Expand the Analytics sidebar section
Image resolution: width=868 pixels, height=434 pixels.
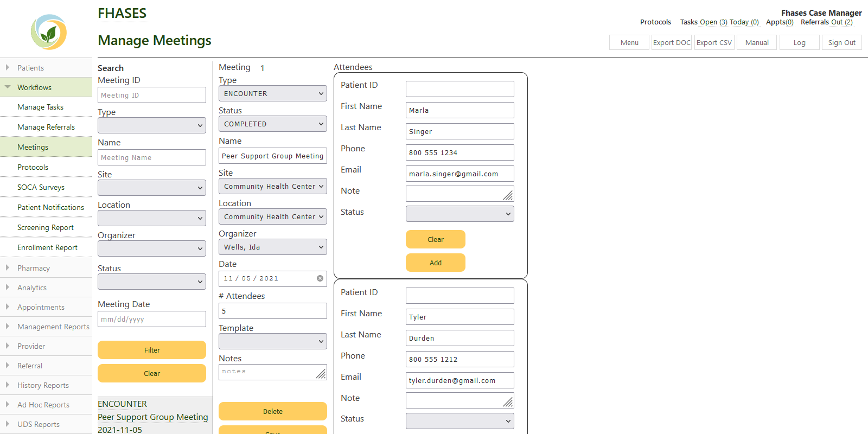pos(46,288)
